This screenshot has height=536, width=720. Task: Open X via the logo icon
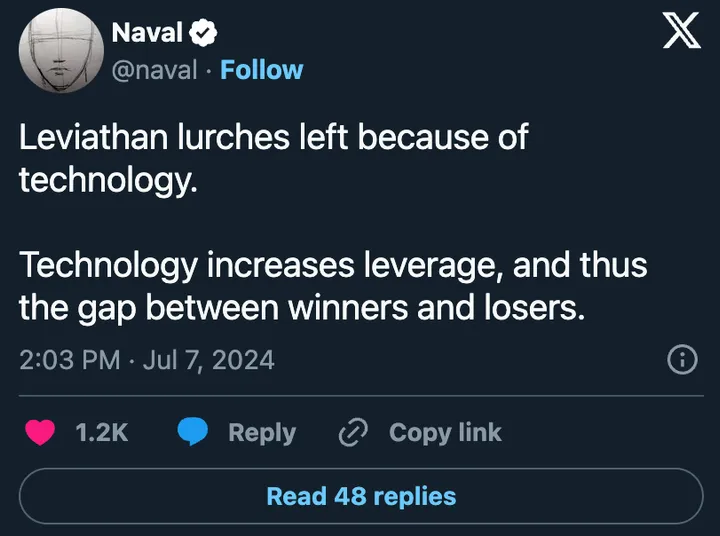(682, 34)
